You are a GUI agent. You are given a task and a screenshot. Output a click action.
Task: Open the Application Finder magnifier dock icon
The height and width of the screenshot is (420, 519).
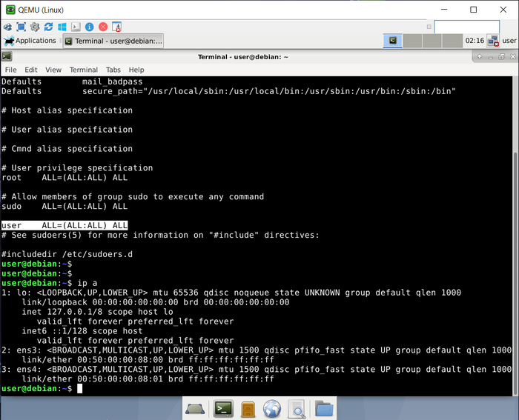click(x=297, y=409)
